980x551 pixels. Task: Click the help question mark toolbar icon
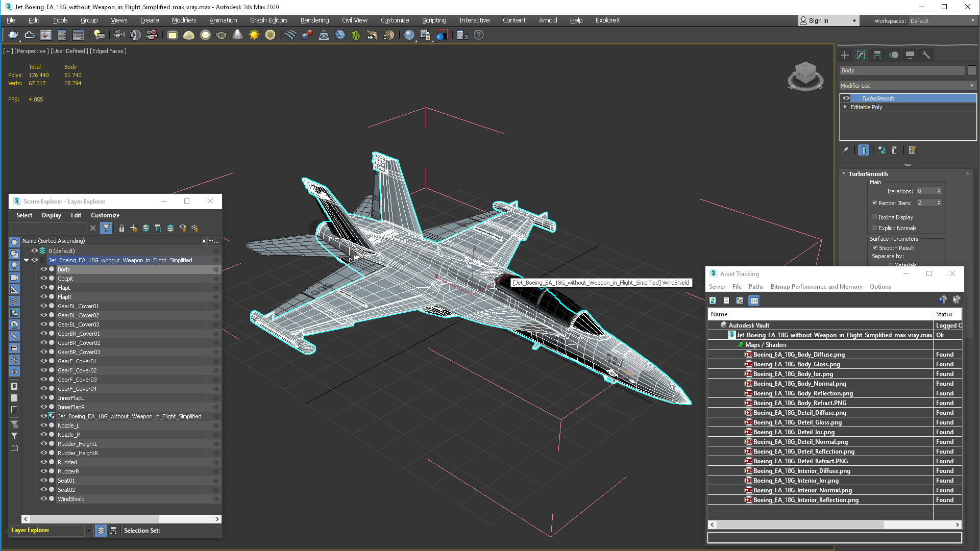click(478, 35)
